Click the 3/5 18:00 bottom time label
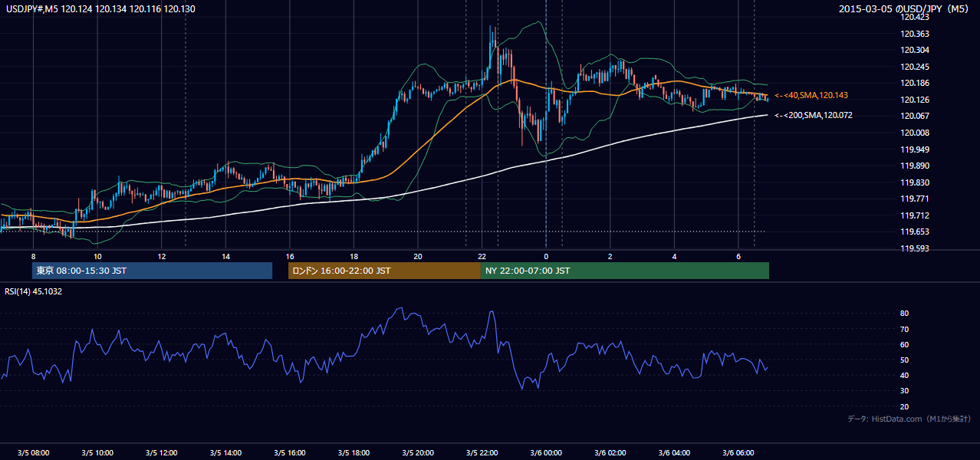The height and width of the screenshot is (460, 980). click(x=354, y=453)
